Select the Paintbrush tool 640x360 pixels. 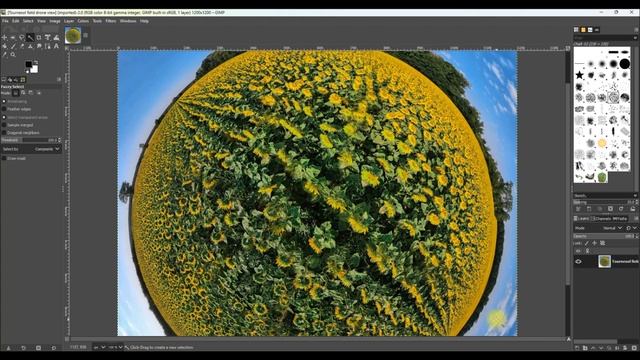[x=13, y=46]
